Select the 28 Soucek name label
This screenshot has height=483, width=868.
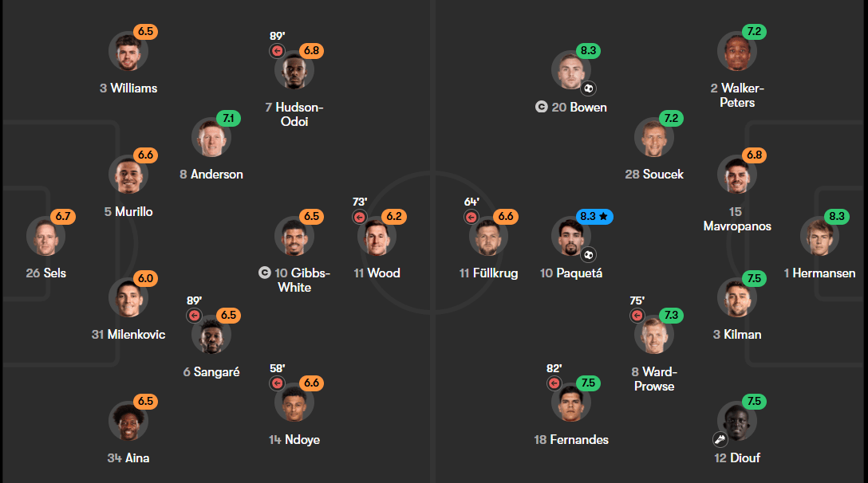pyautogui.click(x=654, y=175)
